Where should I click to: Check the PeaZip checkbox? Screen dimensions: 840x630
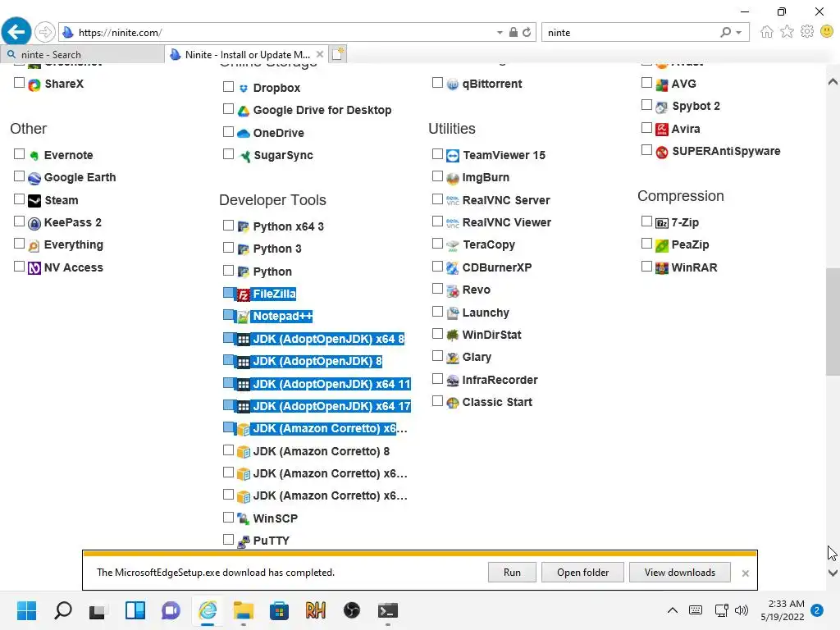[x=646, y=244]
